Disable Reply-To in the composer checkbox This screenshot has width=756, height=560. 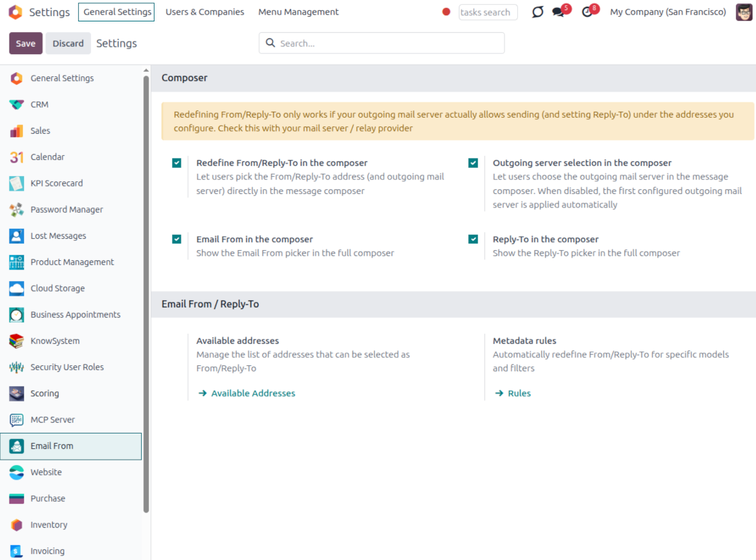473,240
